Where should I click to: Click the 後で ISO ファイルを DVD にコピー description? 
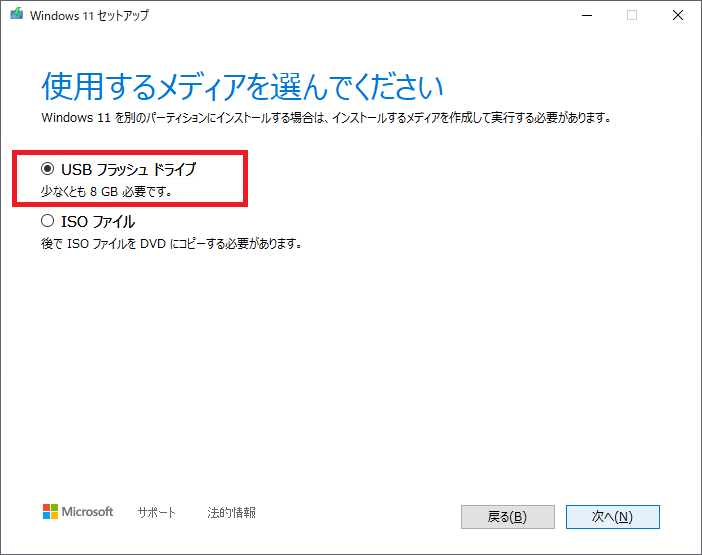(171, 243)
